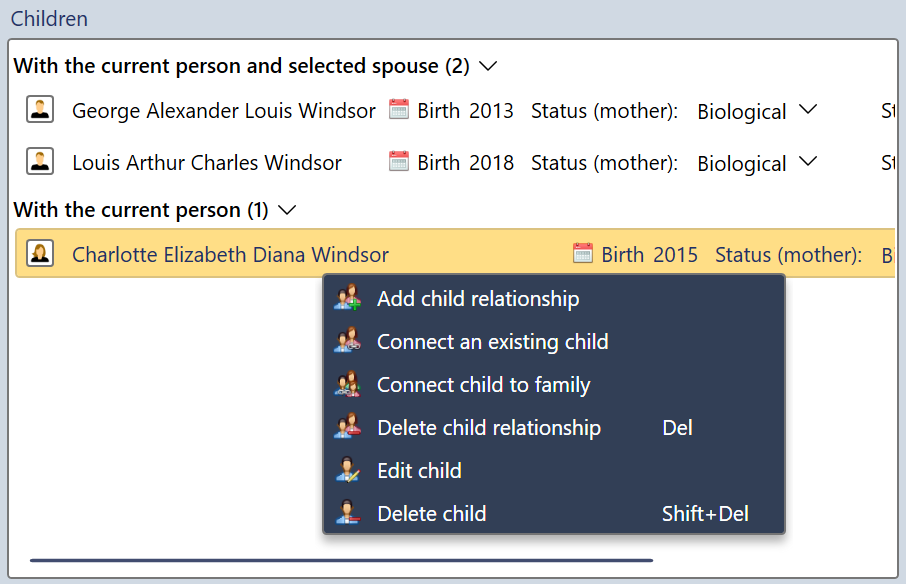The width and height of the screenshot is (906, 584).
Task: Click the Connect child to family icon
Action: point(349,384)
